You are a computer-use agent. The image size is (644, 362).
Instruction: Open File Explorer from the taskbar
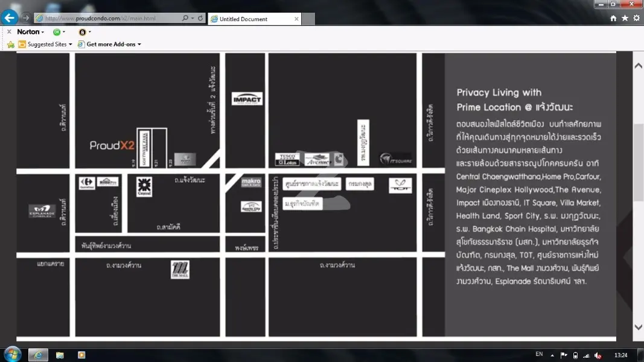tap(60, 355)
